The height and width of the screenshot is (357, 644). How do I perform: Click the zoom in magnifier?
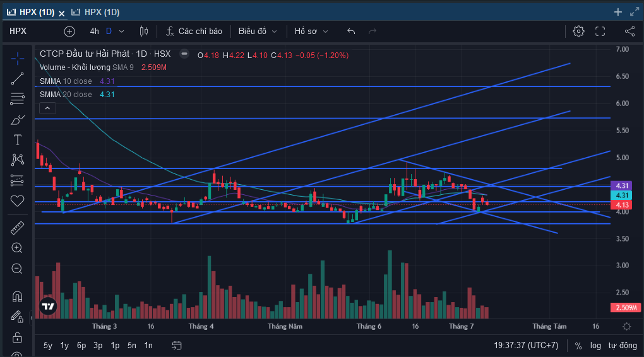pos(17,248)
